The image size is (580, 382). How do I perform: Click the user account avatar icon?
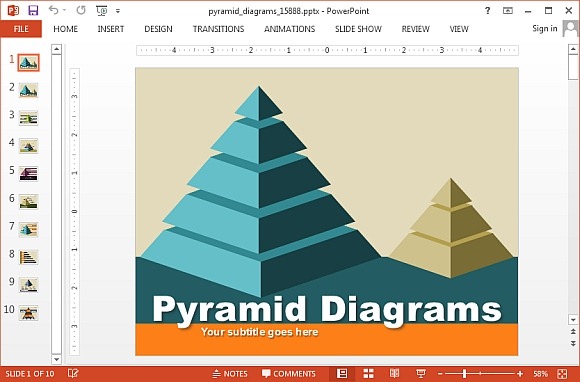coord(570,28)
